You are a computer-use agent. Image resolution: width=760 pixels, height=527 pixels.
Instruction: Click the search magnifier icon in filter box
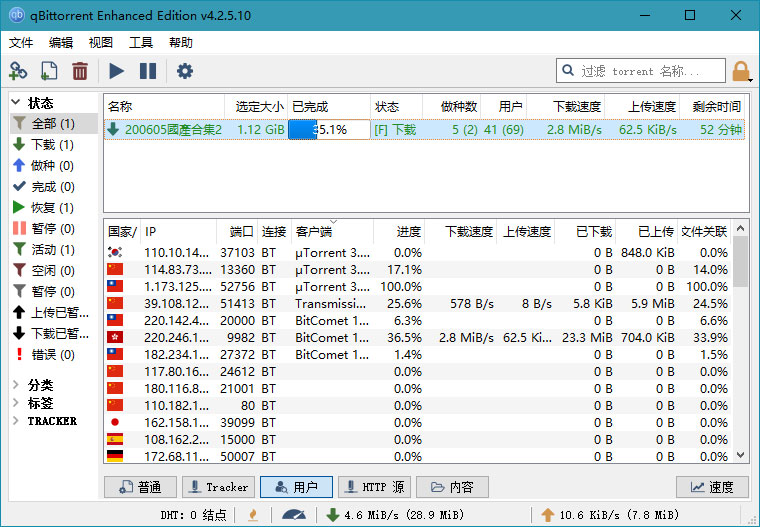click(568, 71)
